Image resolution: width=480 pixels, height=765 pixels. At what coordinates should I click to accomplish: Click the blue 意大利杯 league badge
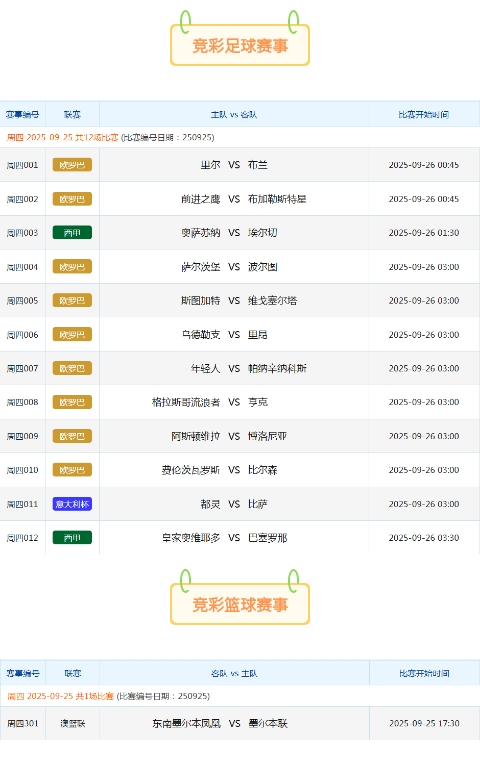click(x=72, y=504)
